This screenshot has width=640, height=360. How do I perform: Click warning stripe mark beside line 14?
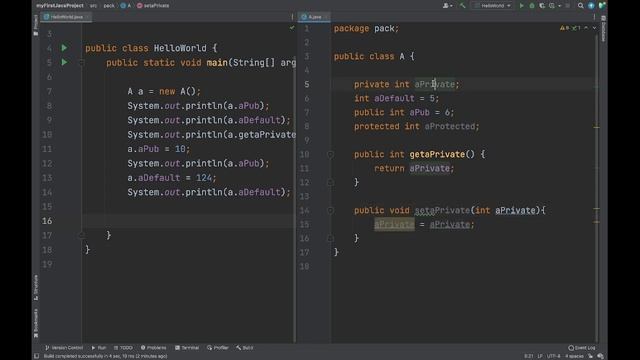point(596,209)
